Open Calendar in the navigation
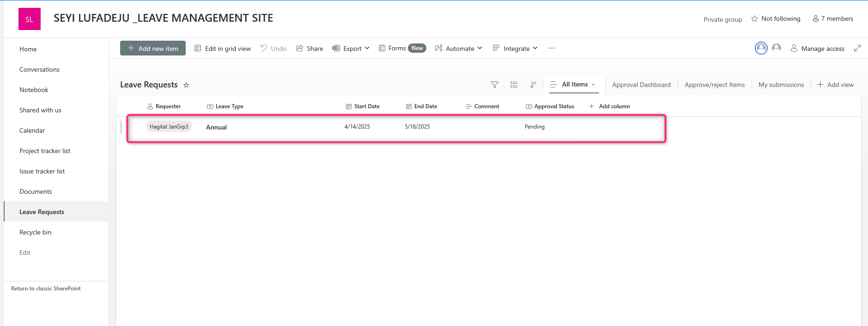 [32, 130]
